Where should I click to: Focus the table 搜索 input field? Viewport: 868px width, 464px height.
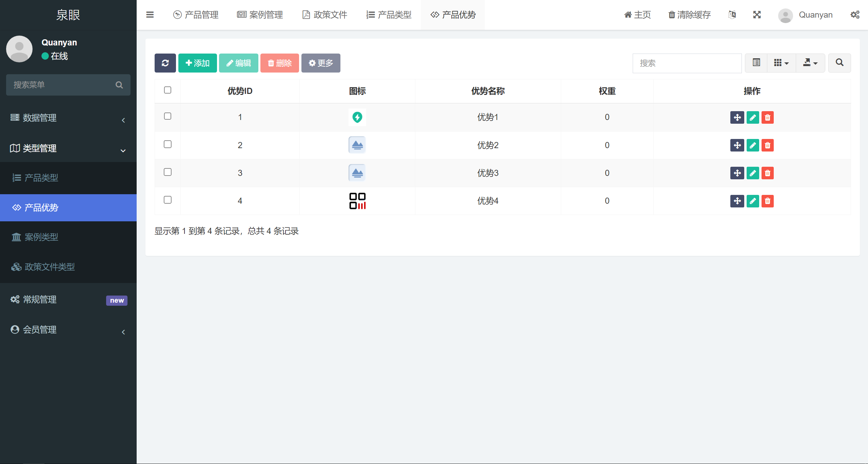pyautogui.click(x=687, y=63)
